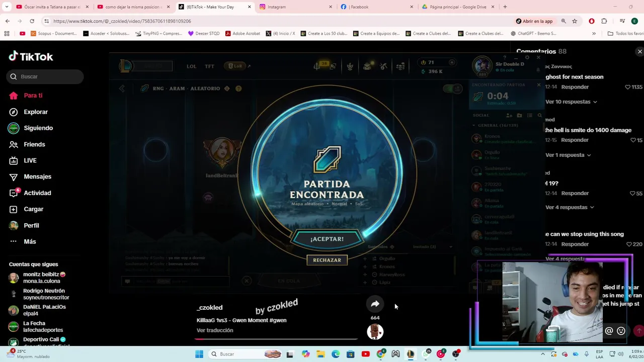
Task: Reply to 'can we stop using this song'
Action: tap(575, 244)
